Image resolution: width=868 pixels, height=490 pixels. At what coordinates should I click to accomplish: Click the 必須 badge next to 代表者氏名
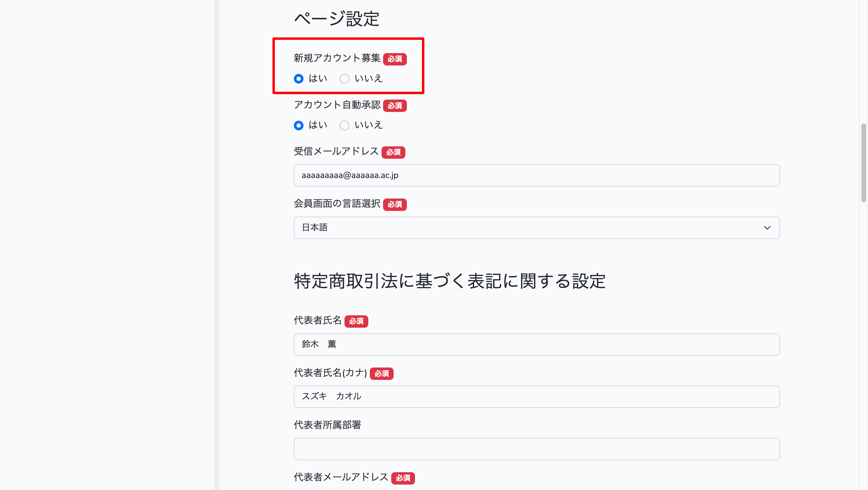point(356,321)
